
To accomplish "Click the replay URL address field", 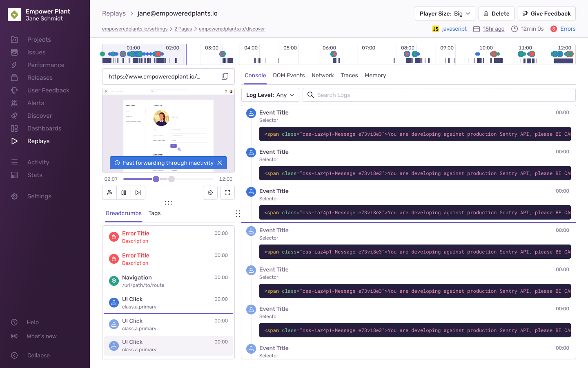I will pos(168,76).
